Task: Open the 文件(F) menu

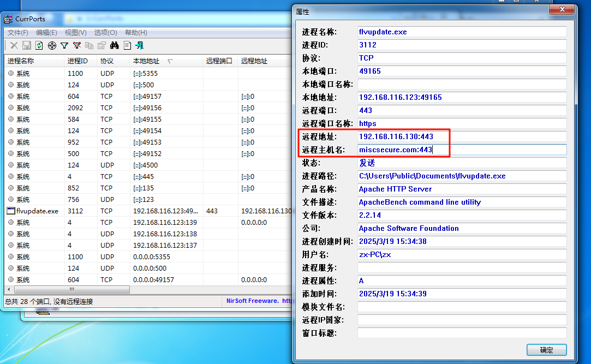Action: click(x=18, y=33)
